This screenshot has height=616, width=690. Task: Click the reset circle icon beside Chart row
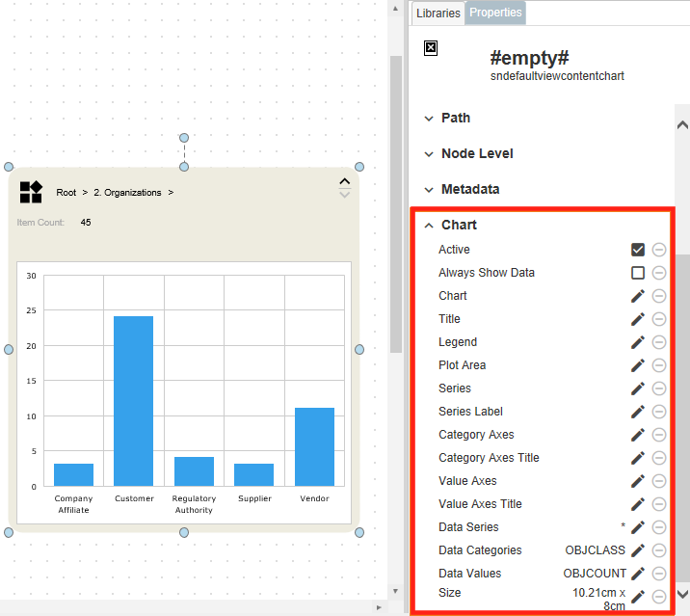click(x=659, y=296)
